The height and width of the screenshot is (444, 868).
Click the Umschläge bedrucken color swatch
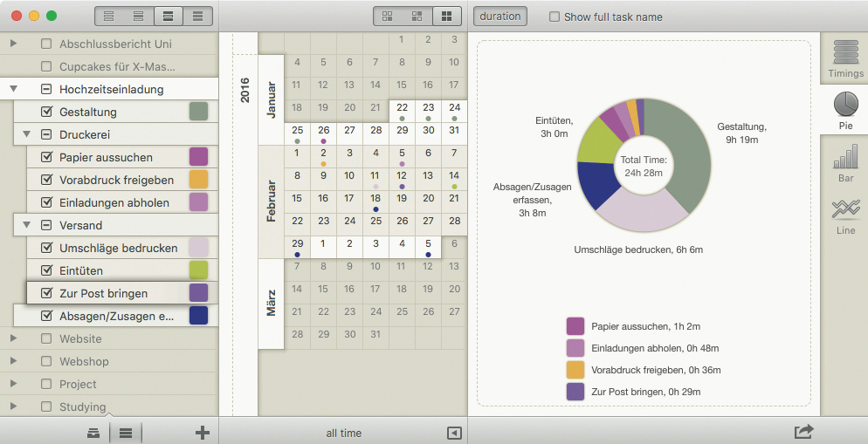click(x=199, y=247)
